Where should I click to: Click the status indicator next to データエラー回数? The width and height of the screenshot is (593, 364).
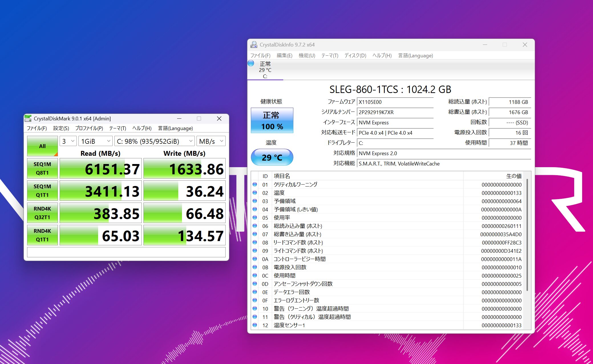click(255, 292)
